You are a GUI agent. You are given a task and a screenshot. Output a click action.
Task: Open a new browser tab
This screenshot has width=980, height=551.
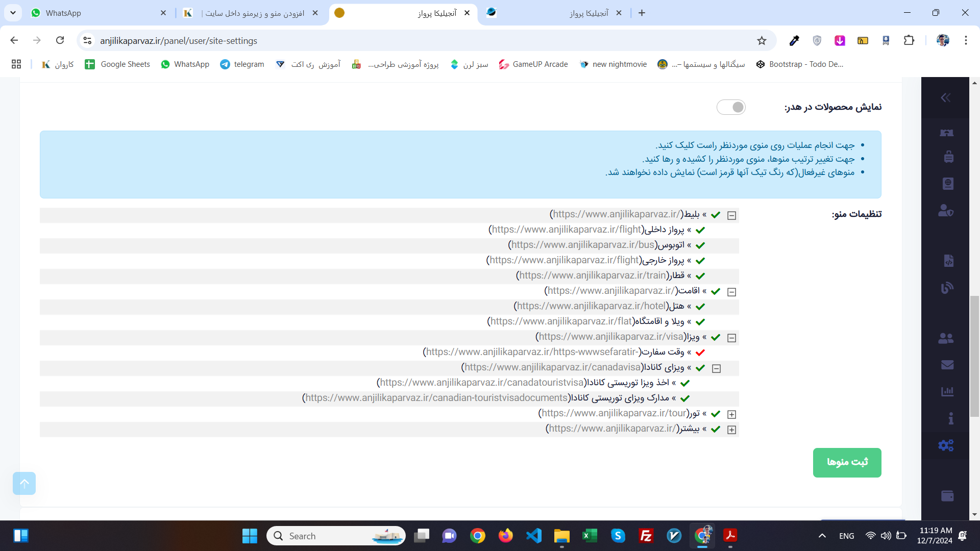click(x=642, y=13)
